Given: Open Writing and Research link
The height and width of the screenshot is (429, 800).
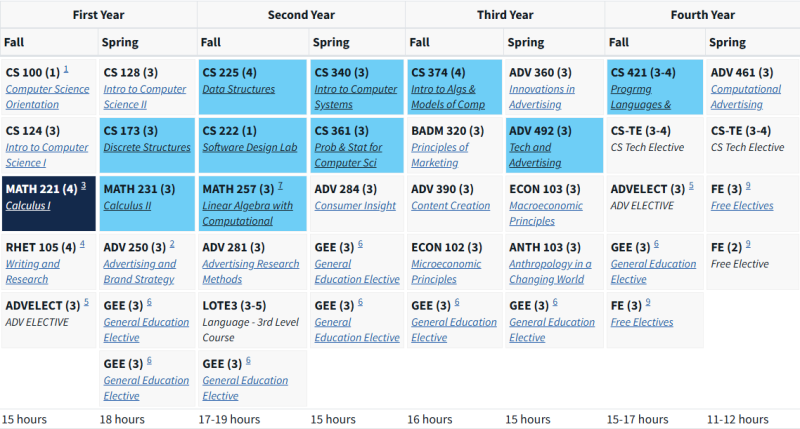Looking at the screenshot, I should click(x=33, y=271).
